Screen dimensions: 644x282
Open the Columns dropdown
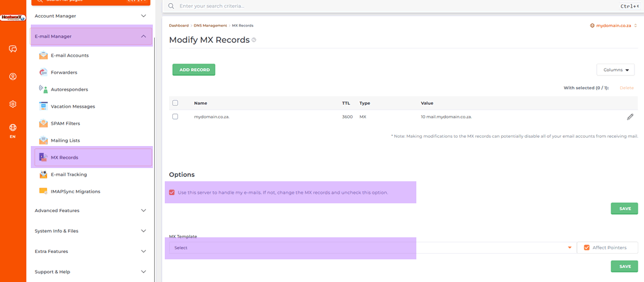(x=615, y=70)
